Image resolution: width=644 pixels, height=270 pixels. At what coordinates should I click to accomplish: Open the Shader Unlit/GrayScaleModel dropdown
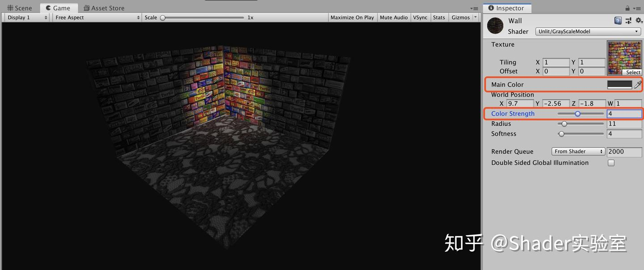pyautogui.click(x=588, y=31)
